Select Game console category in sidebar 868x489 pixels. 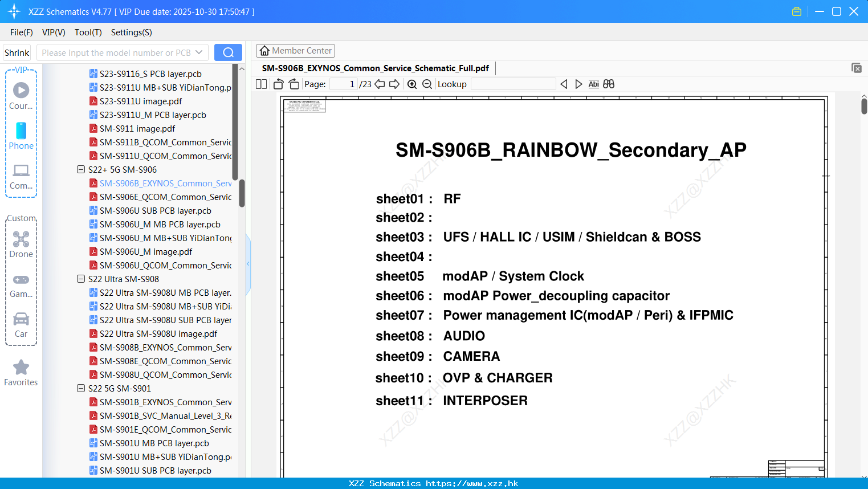pos(21,286)
